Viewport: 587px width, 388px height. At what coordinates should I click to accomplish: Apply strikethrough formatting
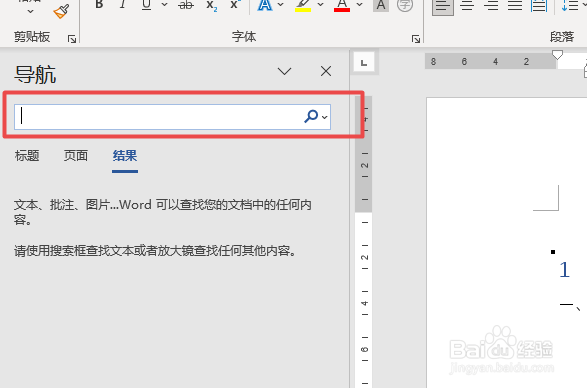(x=186, y=4)
